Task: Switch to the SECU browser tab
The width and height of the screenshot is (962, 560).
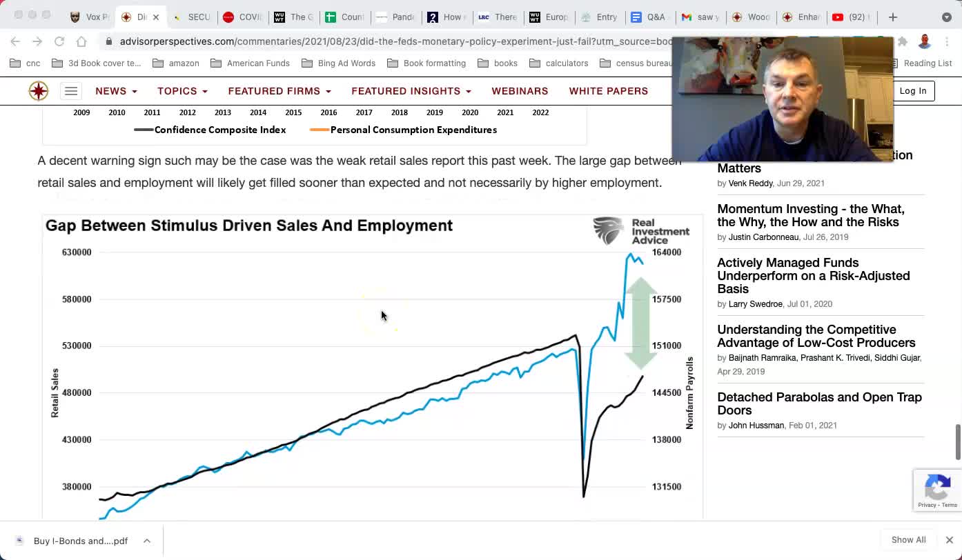Action: click(192, 17)
